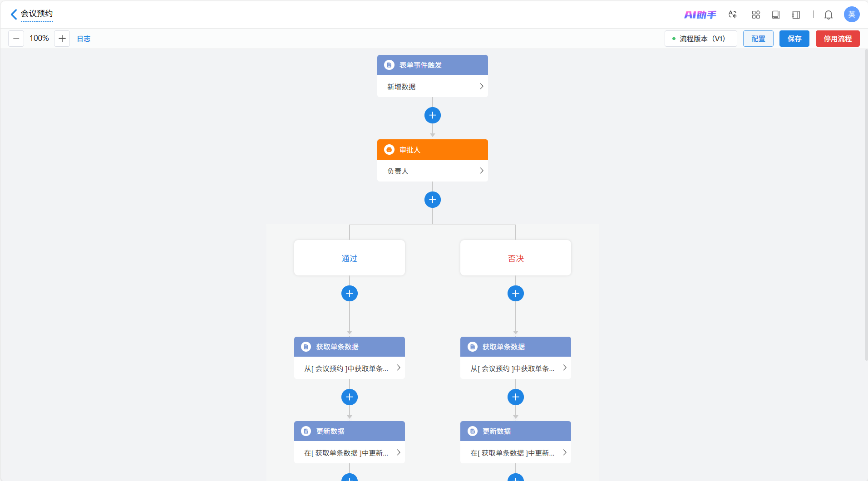The width and height of the screenshot is (868, 481).
Task: Expand the 负责人 approver node details
Action: click(433, 171)
